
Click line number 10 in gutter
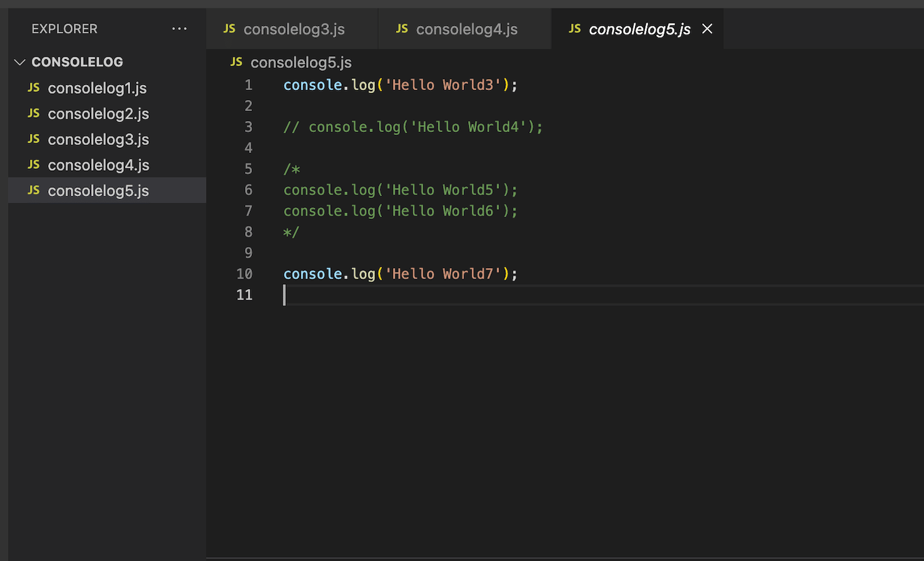(245, 274)
